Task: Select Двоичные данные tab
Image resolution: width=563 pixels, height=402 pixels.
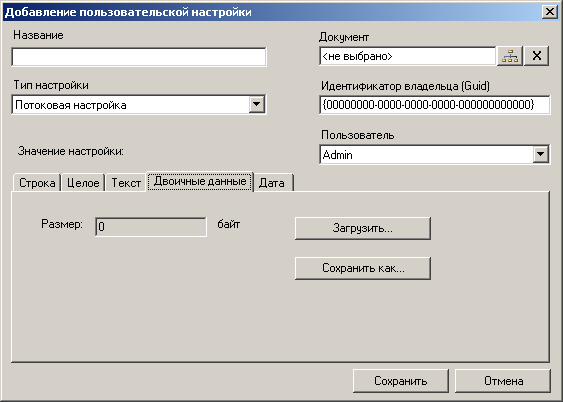Action: click(200, 181)
